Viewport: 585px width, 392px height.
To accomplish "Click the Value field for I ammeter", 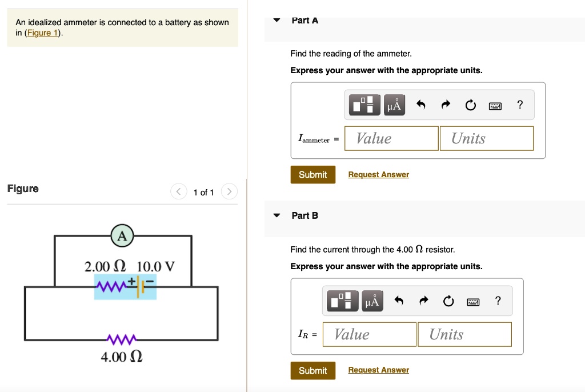I will point(391,138).
